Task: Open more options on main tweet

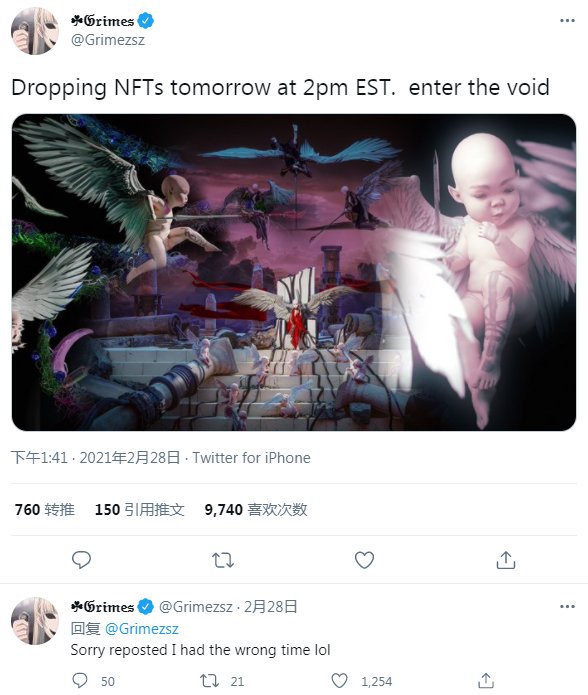Action: tap(567, 21)
